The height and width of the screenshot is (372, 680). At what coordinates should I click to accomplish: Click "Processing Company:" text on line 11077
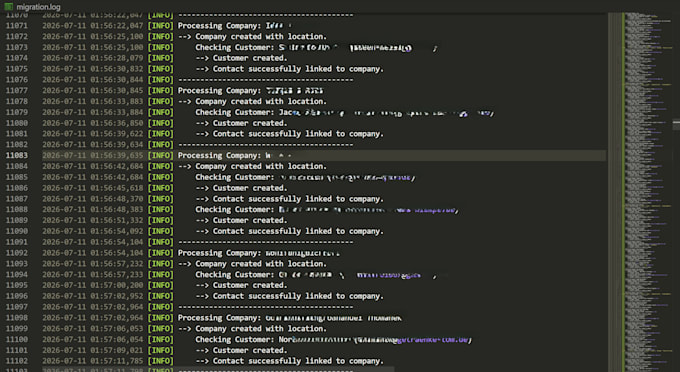click(219, 91)
